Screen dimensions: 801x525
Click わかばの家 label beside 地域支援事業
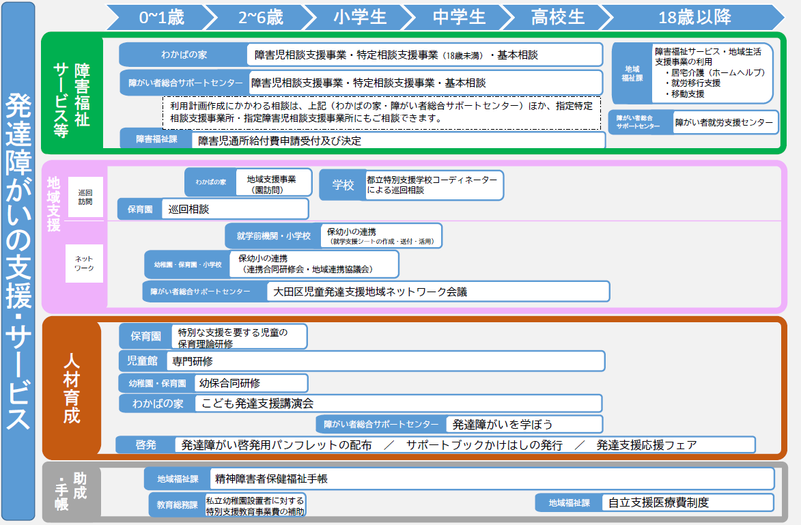[x=210, y=182]
